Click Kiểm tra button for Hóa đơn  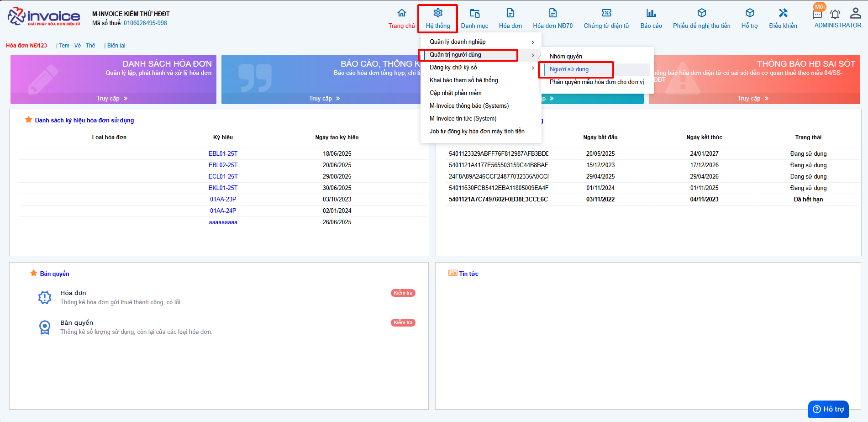[x=403, y=293]
